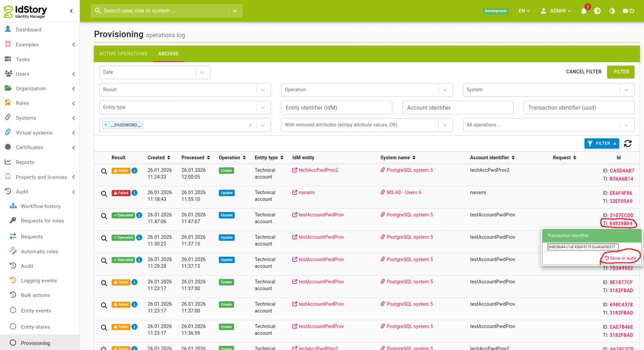Sort table by the Created column
Image resolution: width=644 pixels, height=350 pixels.
click(159, 158)
